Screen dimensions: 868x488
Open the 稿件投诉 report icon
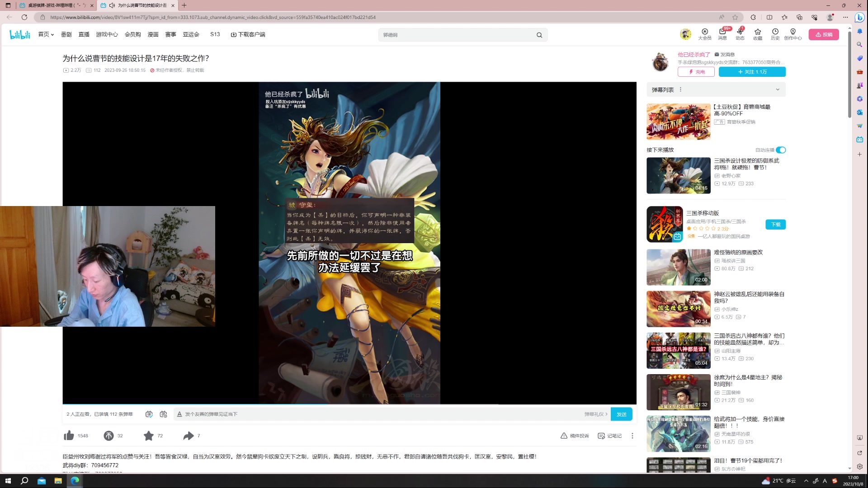(575, 436)
